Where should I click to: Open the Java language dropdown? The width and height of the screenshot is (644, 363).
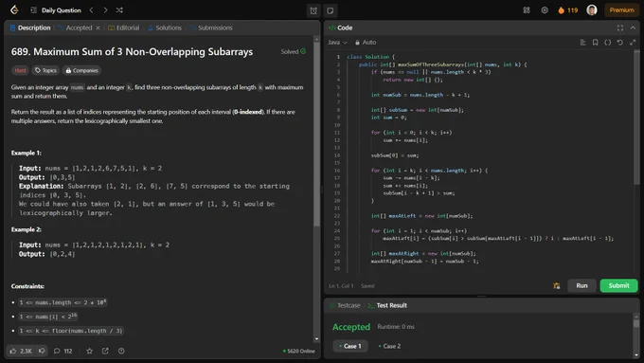(x=337, y=43)
